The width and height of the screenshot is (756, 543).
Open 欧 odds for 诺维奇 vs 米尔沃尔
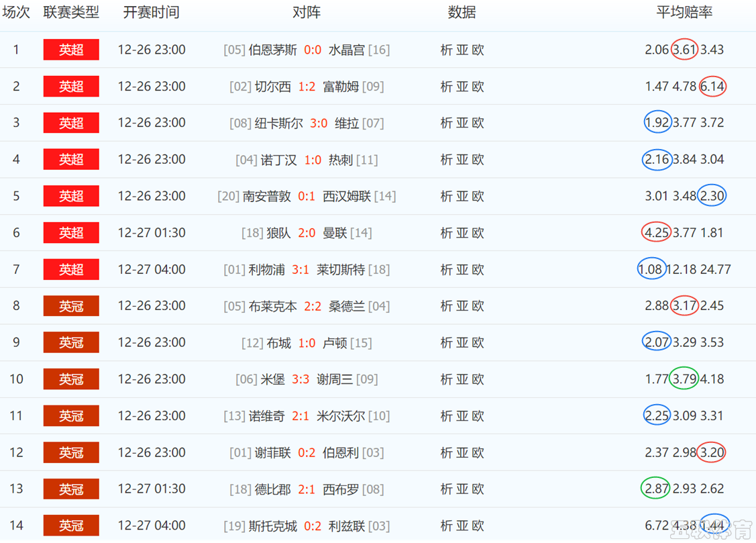pyautogui.click(x=478, y=415)
